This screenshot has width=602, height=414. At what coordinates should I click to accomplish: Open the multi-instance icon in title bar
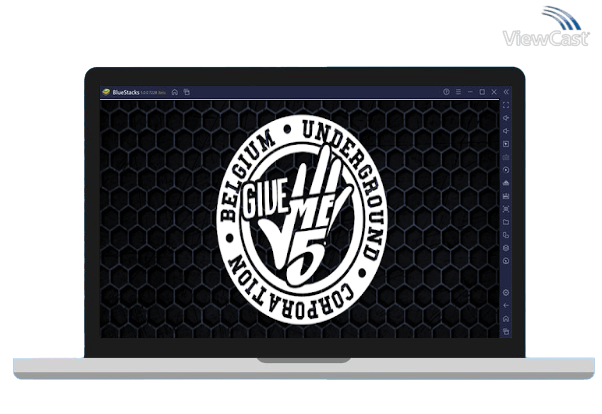click(x=187, y=92)
